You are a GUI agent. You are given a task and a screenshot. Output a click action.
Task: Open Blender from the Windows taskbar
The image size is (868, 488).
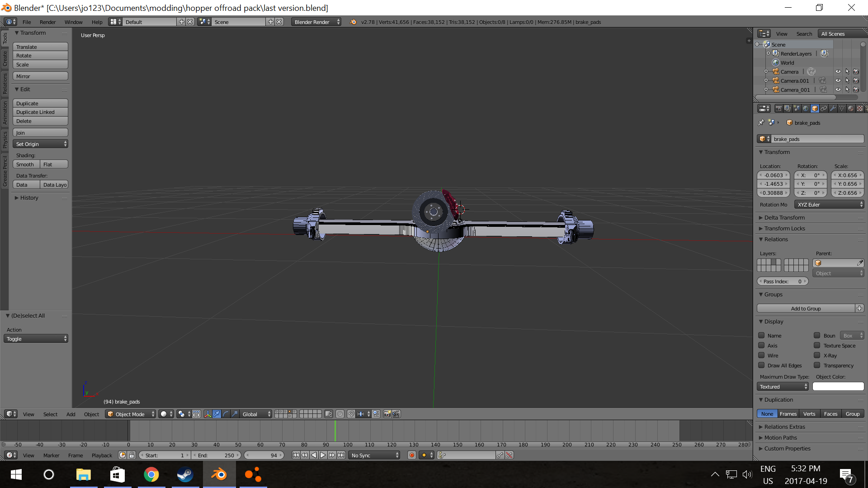click(219, 474)
